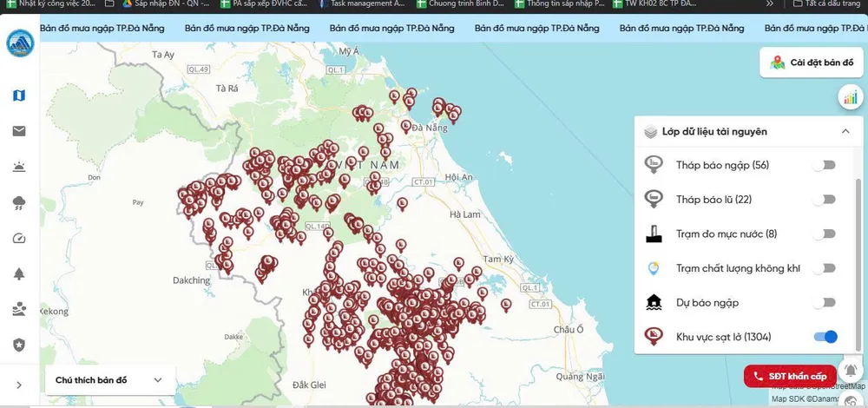Image resolution: width=868 pixels, height=408 pixels.
Task: Open the sunrise weather icon in the sidebar
Action: pos(19,168)
